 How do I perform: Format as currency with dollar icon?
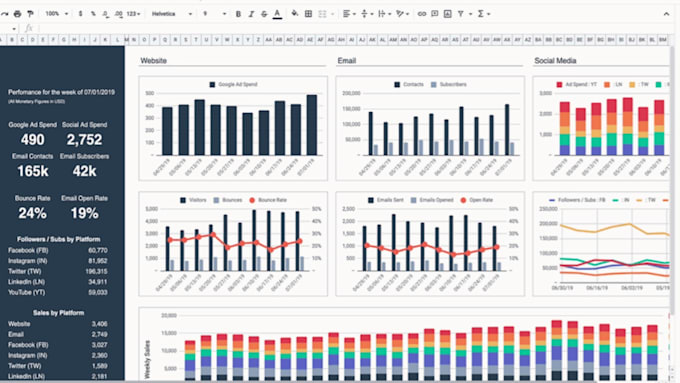(80, 14)
